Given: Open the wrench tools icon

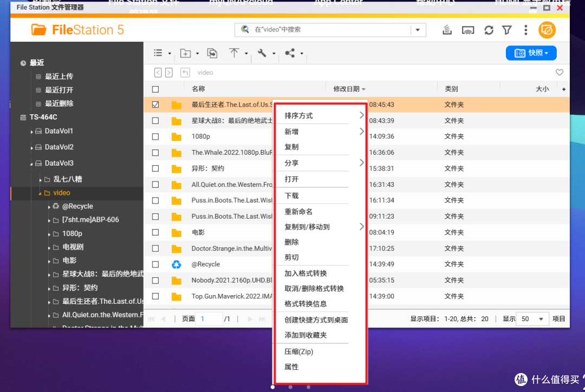Looking at the screenshot, I should click(x=262, y=53).
